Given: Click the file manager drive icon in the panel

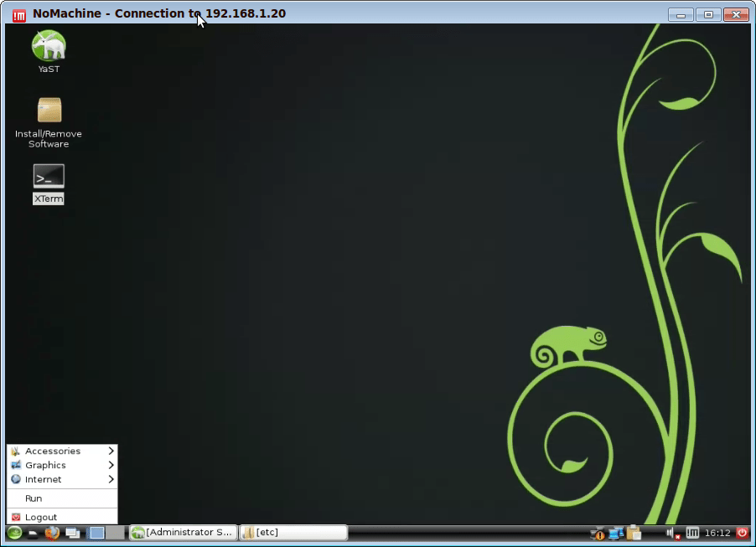Looking at the screenshot, I should coord(33,533).
